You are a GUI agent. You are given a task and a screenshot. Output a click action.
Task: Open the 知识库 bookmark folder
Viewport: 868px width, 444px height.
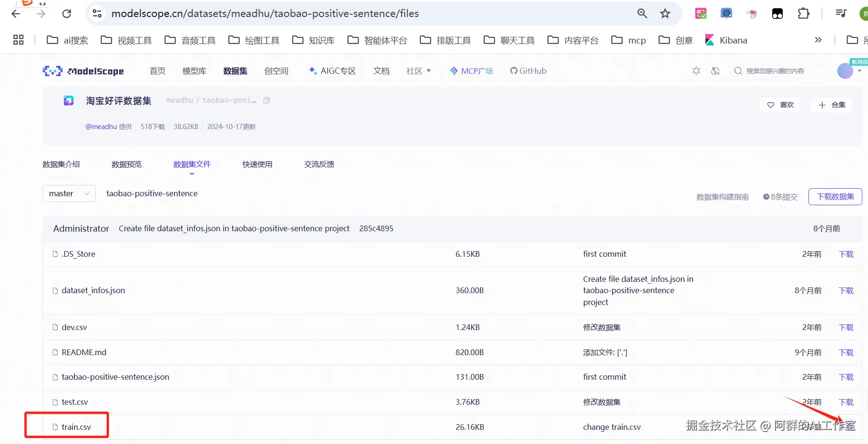tap(313, 40)
